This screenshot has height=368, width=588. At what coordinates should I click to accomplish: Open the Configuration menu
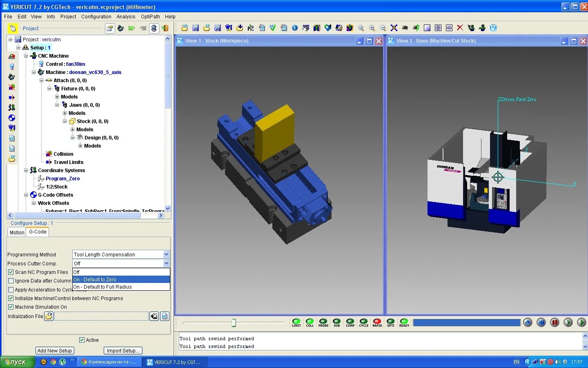coord(96,17)
